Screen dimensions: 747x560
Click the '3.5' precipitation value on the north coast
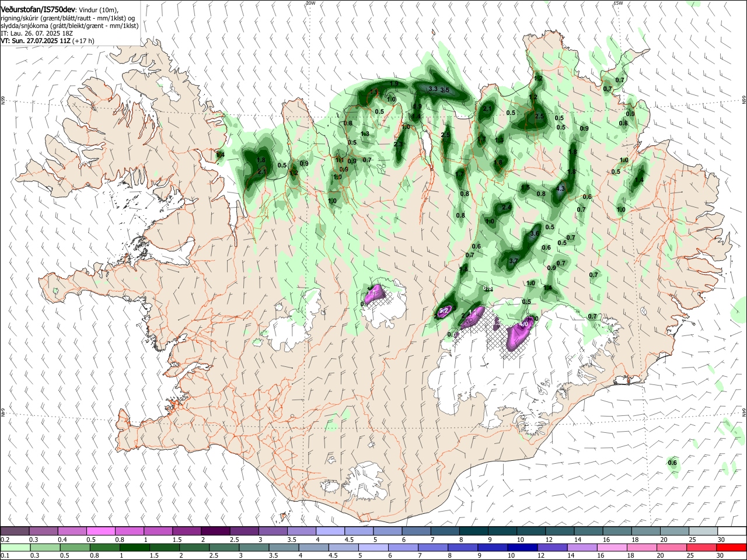[445, 90]
